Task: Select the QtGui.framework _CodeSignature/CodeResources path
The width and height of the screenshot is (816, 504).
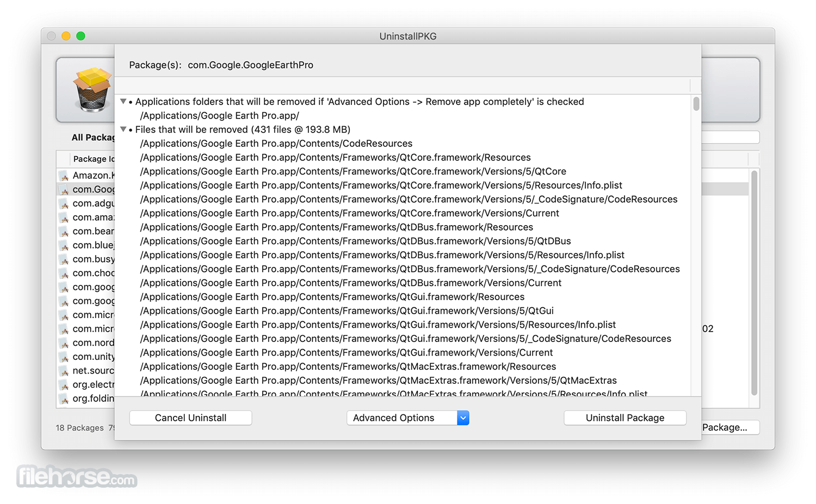Action: [405, 339]
